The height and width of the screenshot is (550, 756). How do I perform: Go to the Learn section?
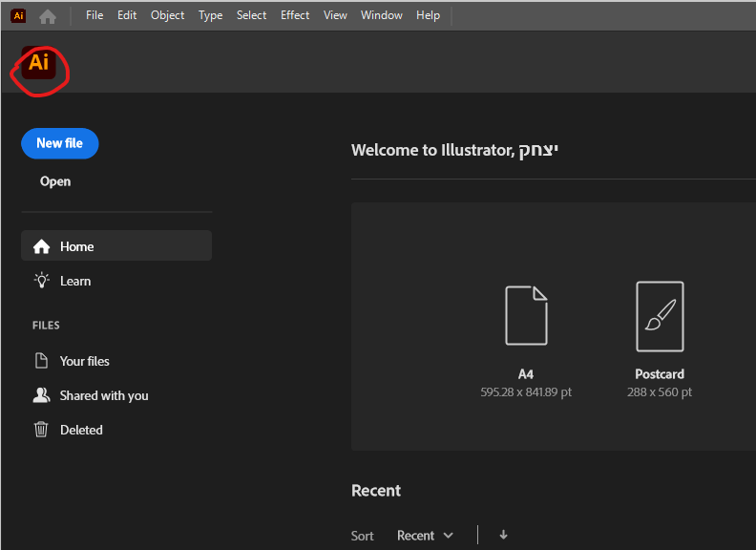coord(75,281)
